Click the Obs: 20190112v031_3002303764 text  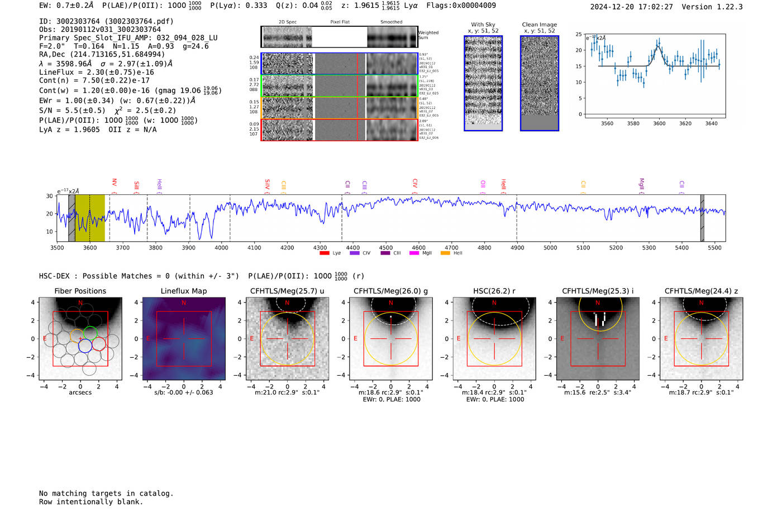click(100, 29)
